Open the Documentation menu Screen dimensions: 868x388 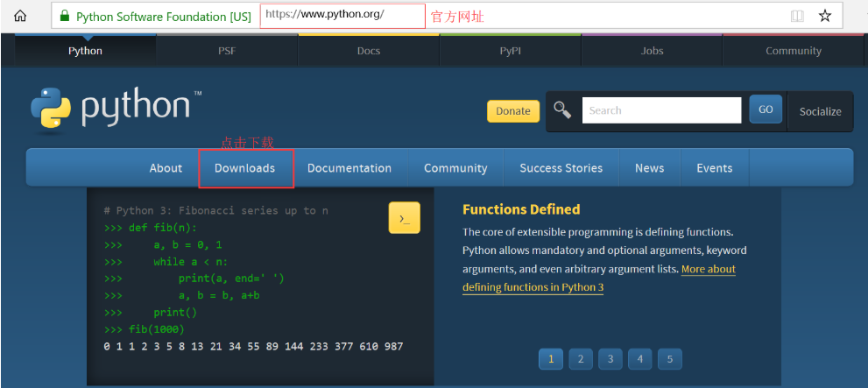coord(349,168)
